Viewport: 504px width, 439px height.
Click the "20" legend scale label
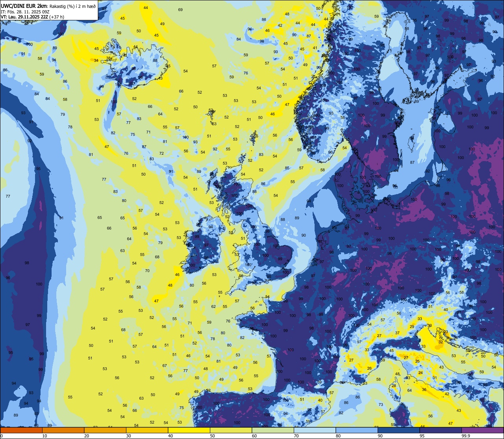(x=86, y=436)
